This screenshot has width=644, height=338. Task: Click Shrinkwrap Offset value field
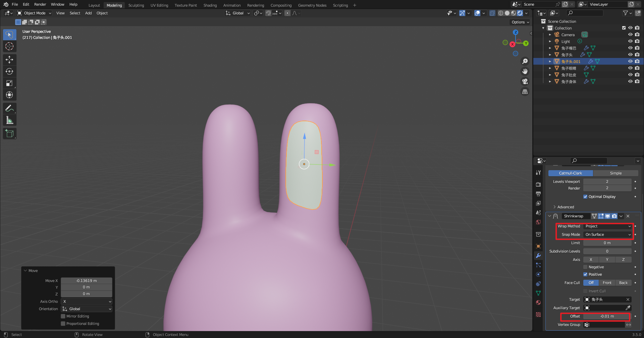(607, 316)
